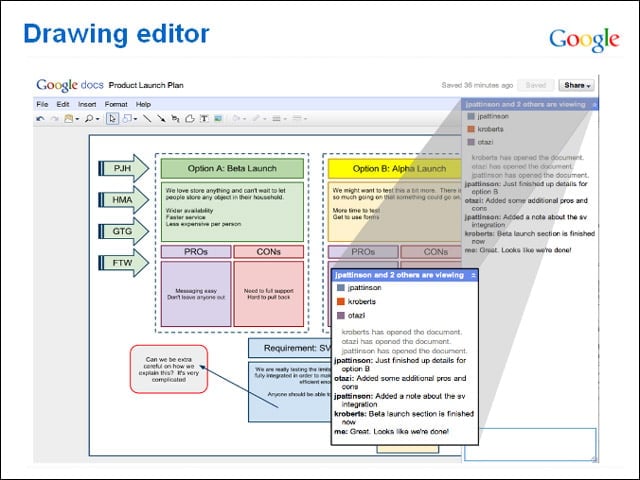Click the web clipboard icon
This screenshot has width=640, height=480.
pyautogui.click(x=69, y=119)
